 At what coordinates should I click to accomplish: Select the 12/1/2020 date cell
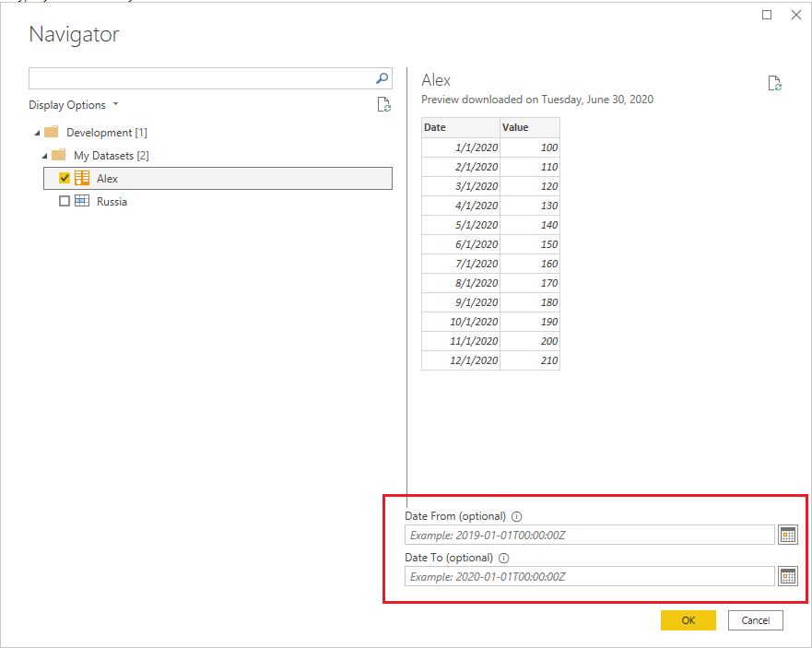coord(461,360)
